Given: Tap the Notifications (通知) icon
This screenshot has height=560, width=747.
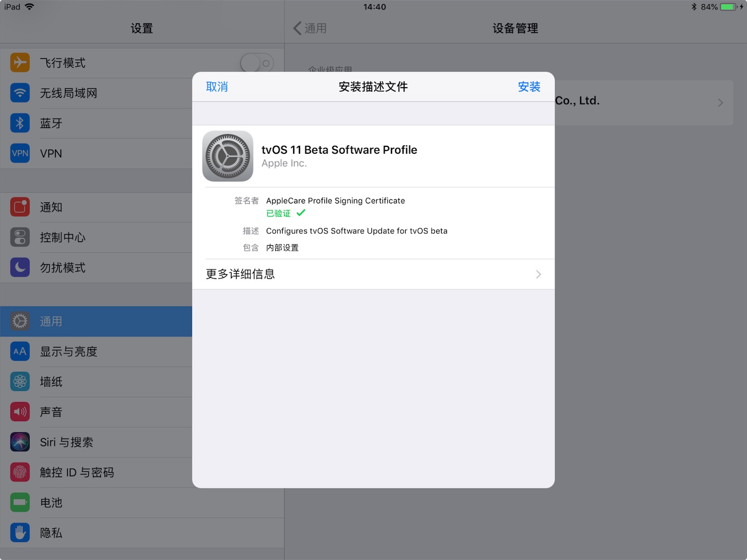Looking at the screenshot, I should pos(20,207).
